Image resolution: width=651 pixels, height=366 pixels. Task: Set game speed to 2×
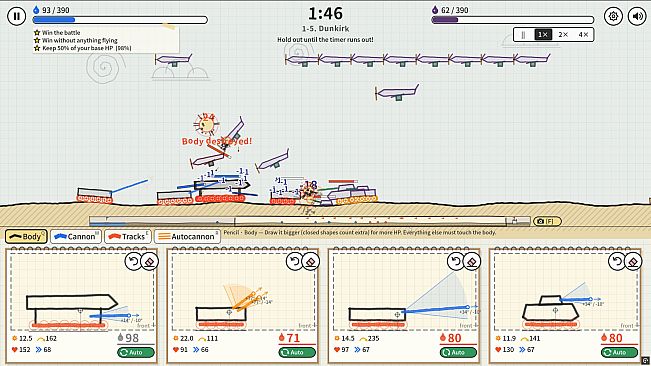(563, 34)
